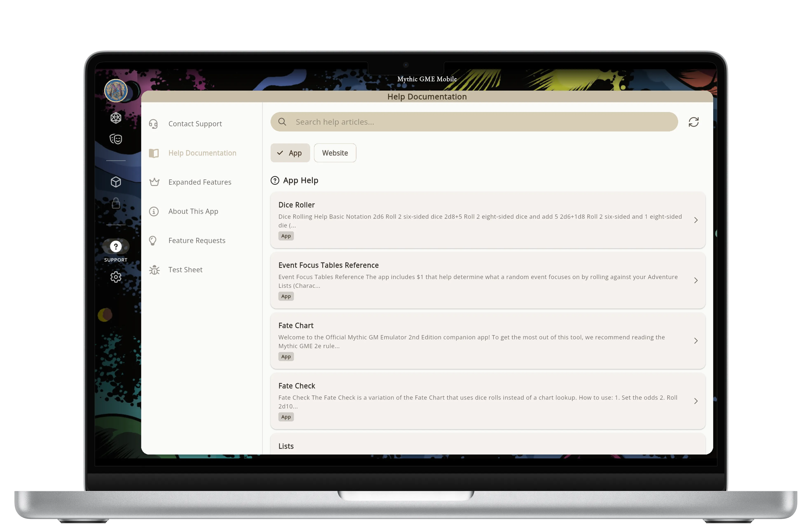Open Settings via the gear icon
Viewport: 812px width, 528px height.
(x=116, y=277)
